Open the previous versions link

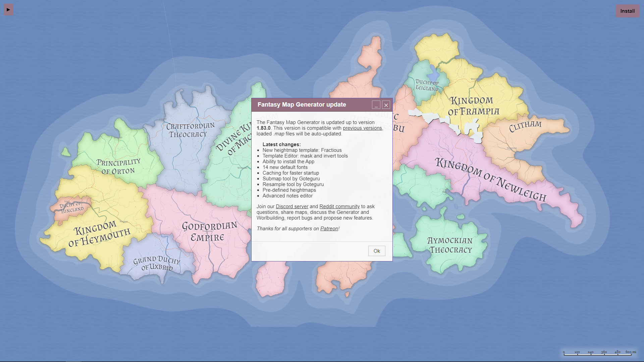[x=362, y=128]
